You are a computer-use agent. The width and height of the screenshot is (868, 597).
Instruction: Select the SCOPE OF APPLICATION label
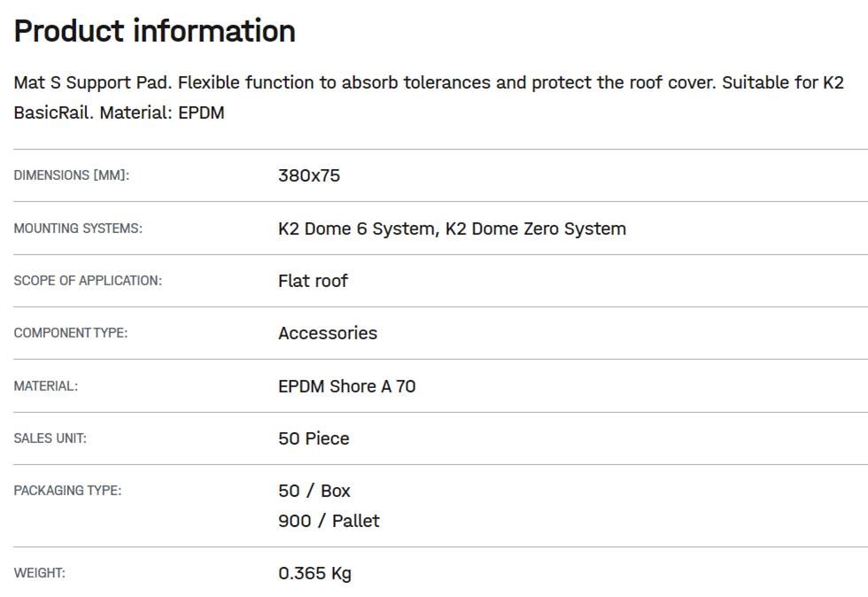tap(88, 281)
